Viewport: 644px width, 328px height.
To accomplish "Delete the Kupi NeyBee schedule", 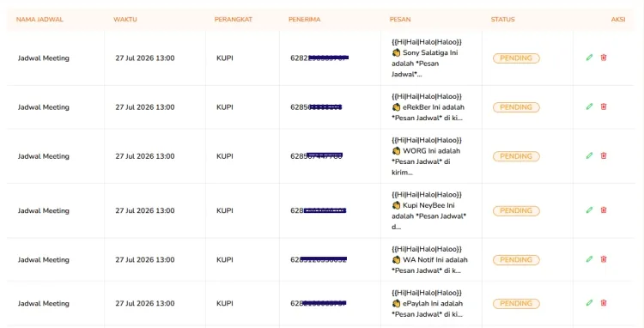I will (x=604, y=210).
